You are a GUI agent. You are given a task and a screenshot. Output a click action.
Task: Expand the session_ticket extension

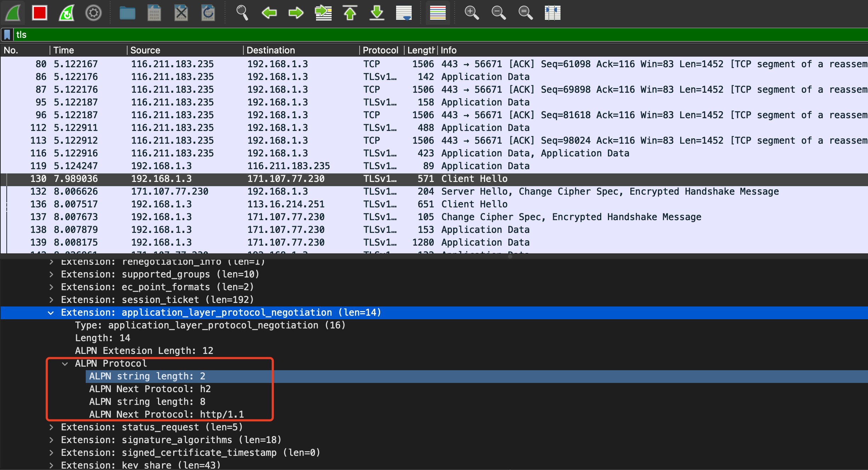pyautogui.click(x=51, y=300)
